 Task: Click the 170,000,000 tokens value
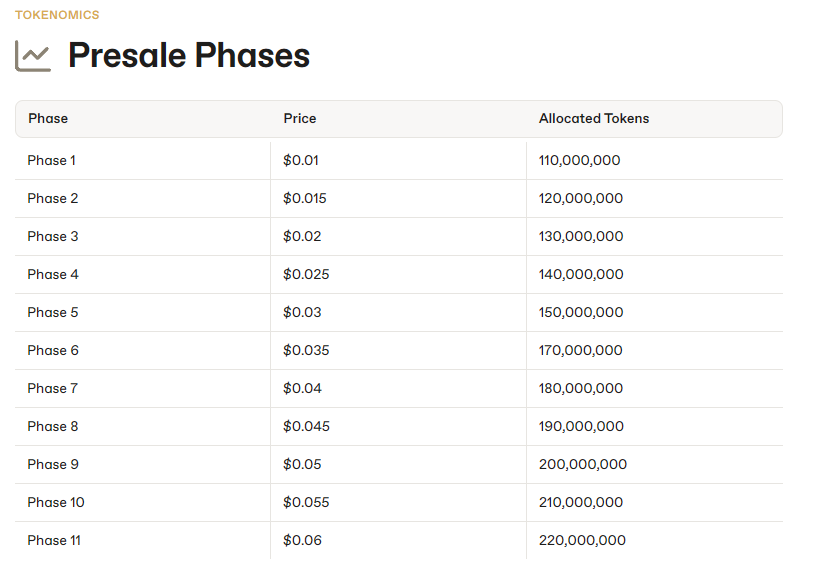[581, 350]
